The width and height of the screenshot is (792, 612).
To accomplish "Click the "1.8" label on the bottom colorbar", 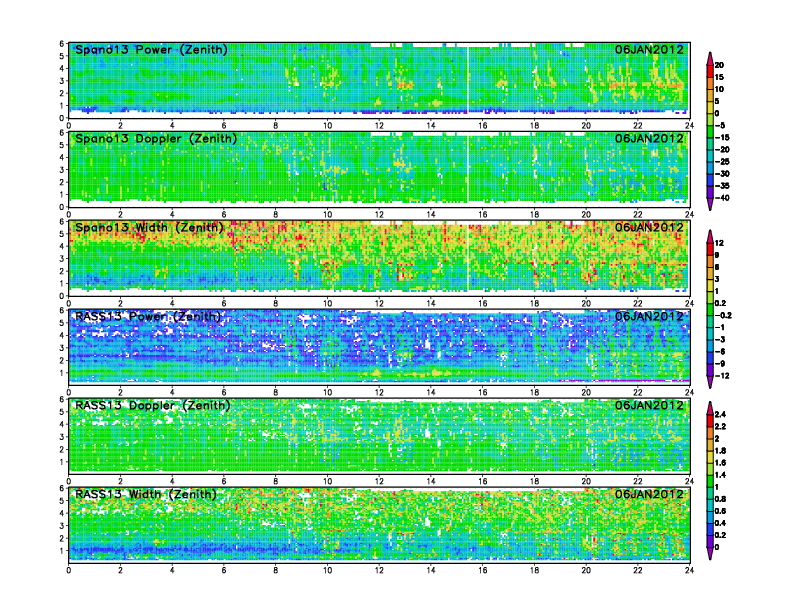I will (720, 450).
